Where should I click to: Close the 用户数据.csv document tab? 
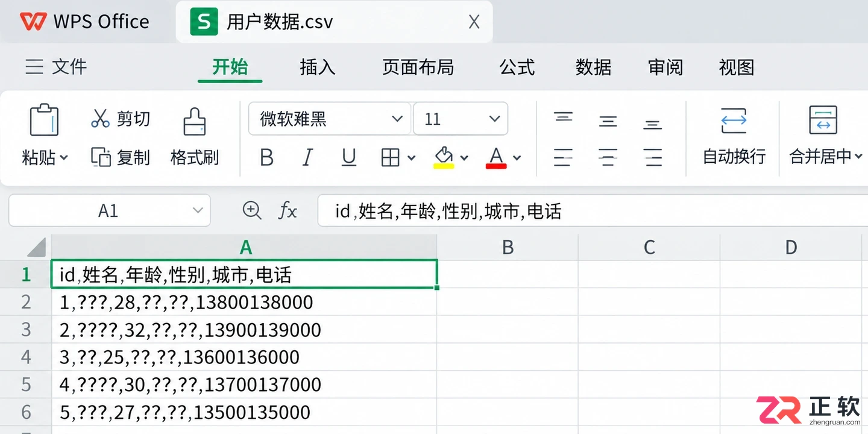click(474, 22)
